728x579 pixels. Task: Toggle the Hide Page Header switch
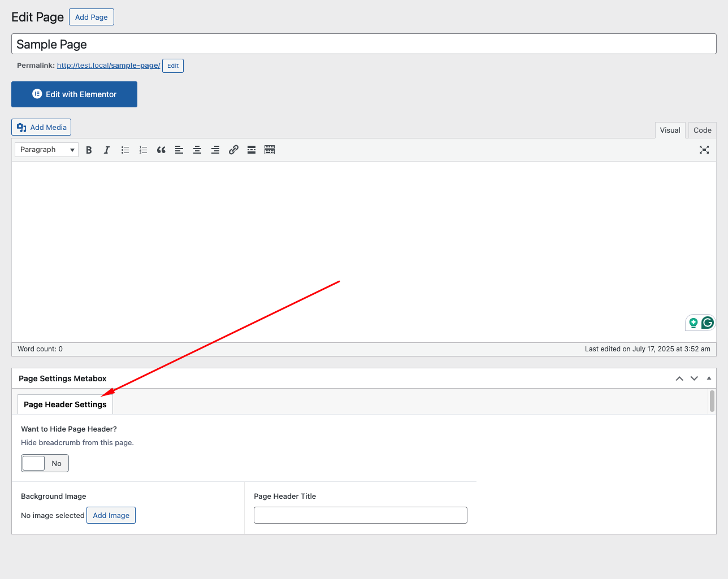point(45,463)
